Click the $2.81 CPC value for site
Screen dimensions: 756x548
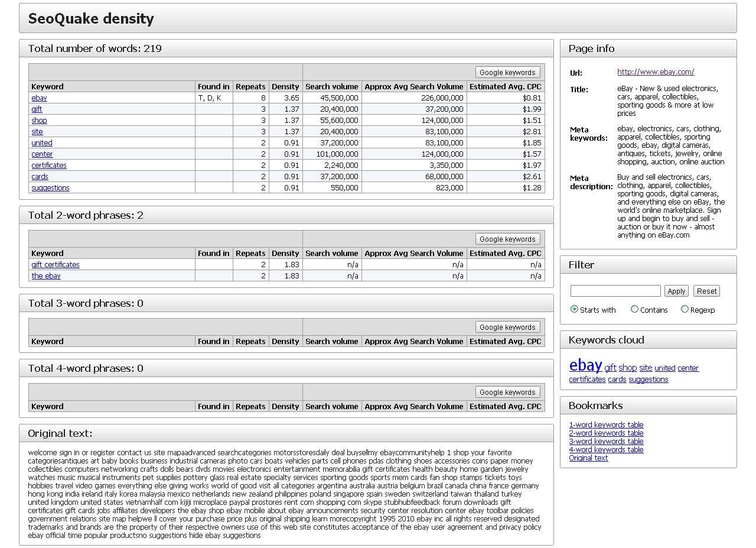532,132
